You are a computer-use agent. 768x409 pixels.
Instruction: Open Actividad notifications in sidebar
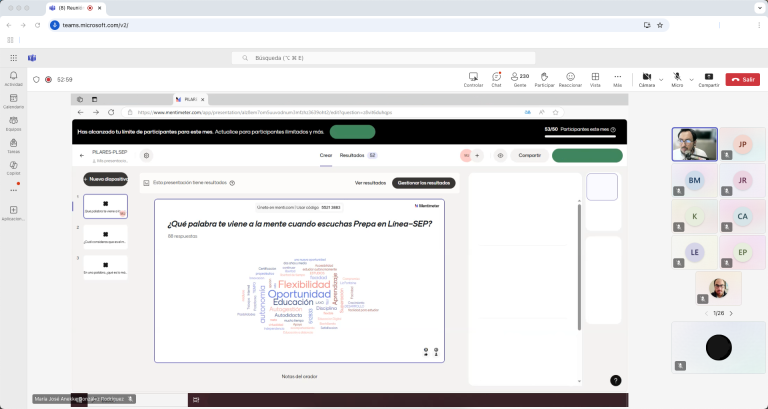(x=13, y=77)
